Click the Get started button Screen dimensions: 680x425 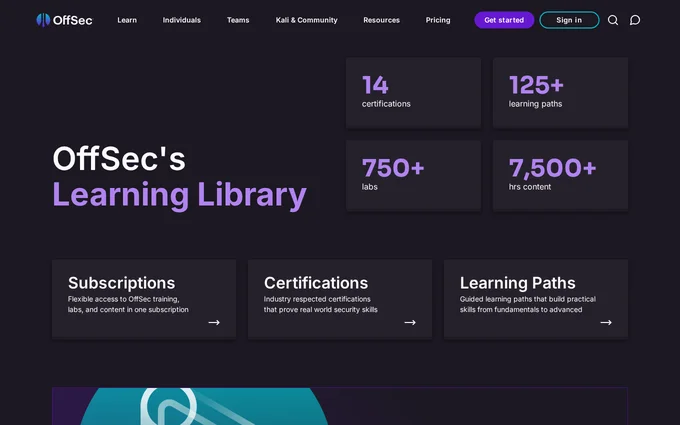(x=504, y=20)
